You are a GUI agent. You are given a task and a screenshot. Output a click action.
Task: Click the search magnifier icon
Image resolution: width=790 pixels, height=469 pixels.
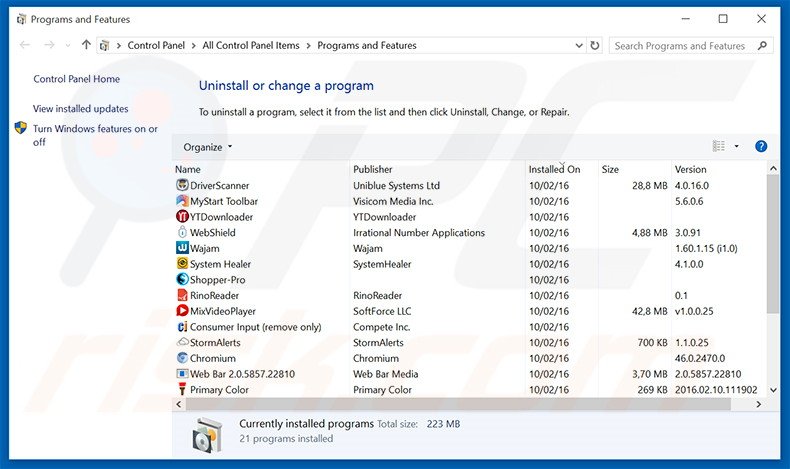[x=762, y=45]
